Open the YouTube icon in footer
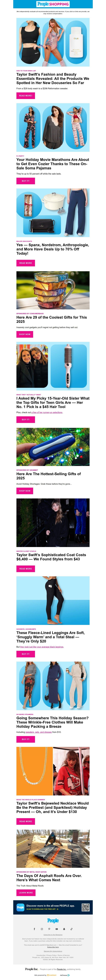Image resolution: width=106 pixels, height=980 pixels. pos(57,929)
